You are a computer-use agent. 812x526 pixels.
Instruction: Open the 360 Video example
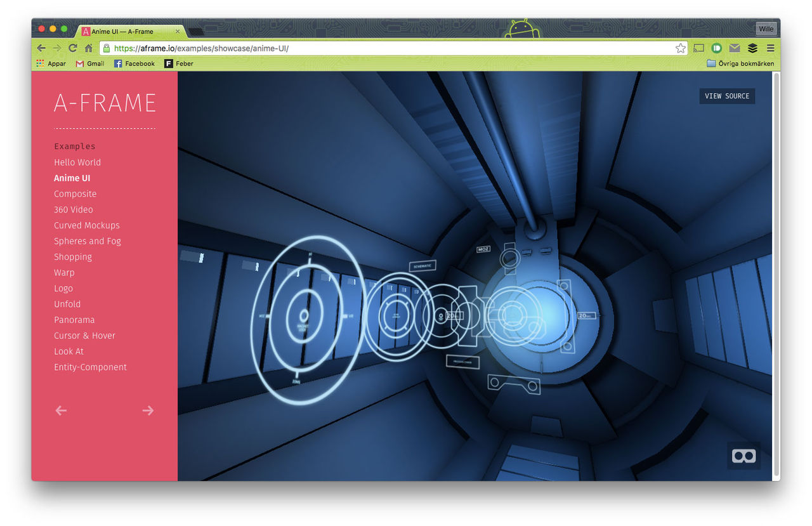tap(74, 209)
